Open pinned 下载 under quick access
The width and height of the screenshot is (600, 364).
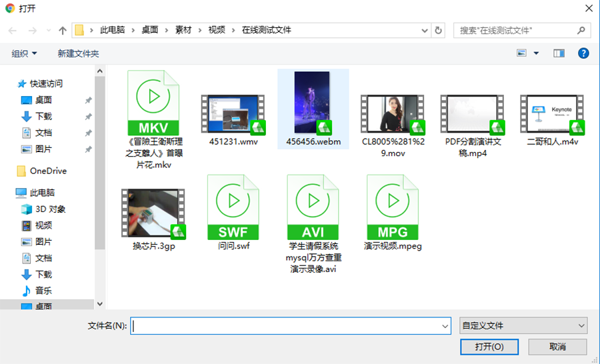click(x=43, y=117)
